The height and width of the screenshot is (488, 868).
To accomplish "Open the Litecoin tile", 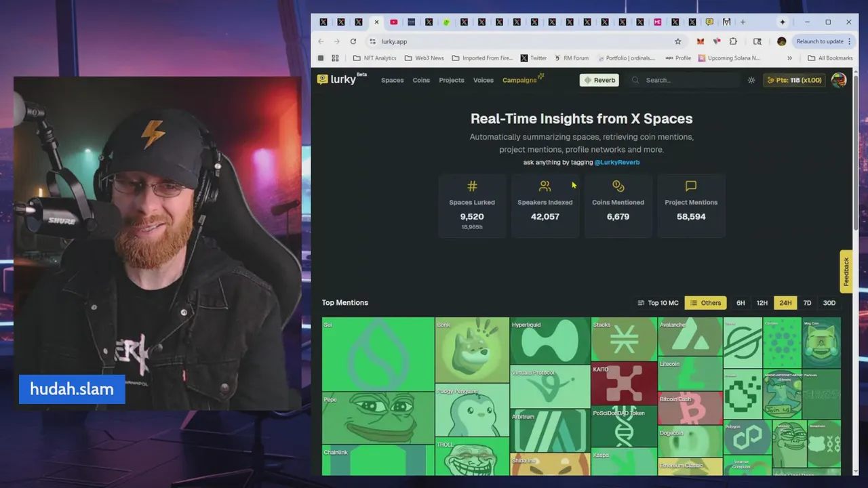I will (690, 373).
